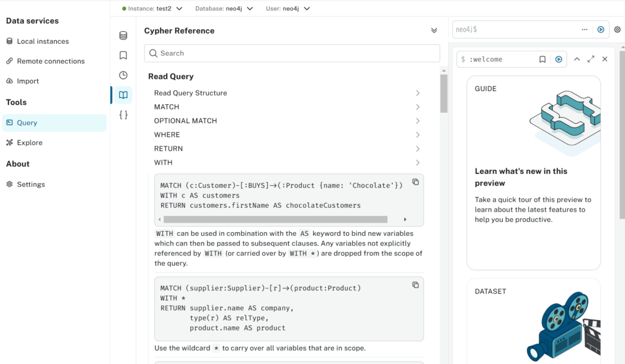The image size is (625, 364).
Task: Open the editor ellipsis more options
Action: pos(584,29)
